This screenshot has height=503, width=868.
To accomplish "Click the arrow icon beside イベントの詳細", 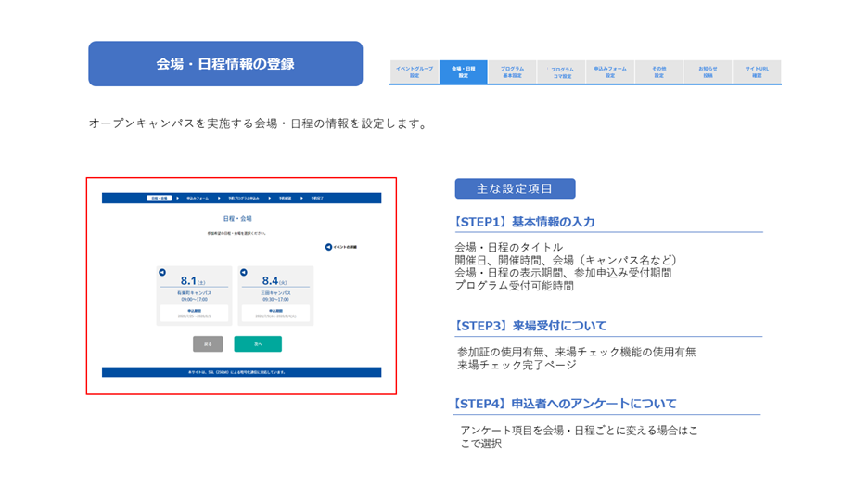I will coord(328,247).
